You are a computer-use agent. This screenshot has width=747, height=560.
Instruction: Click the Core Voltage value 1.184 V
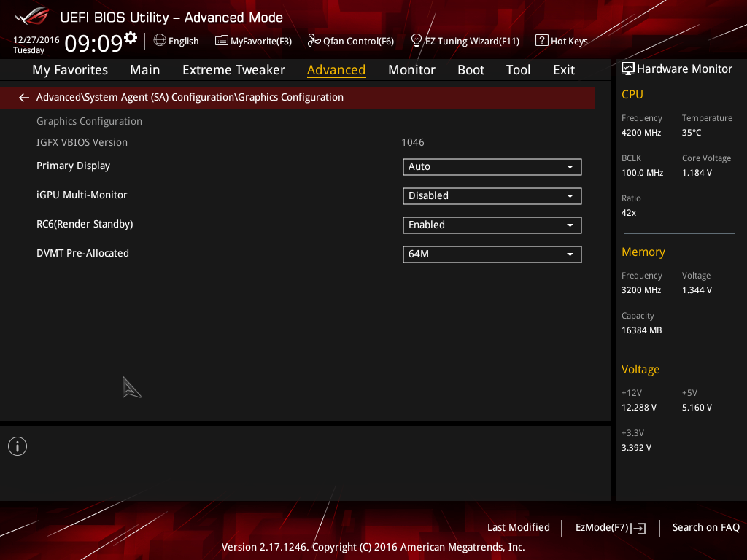(x=697, y=172)
